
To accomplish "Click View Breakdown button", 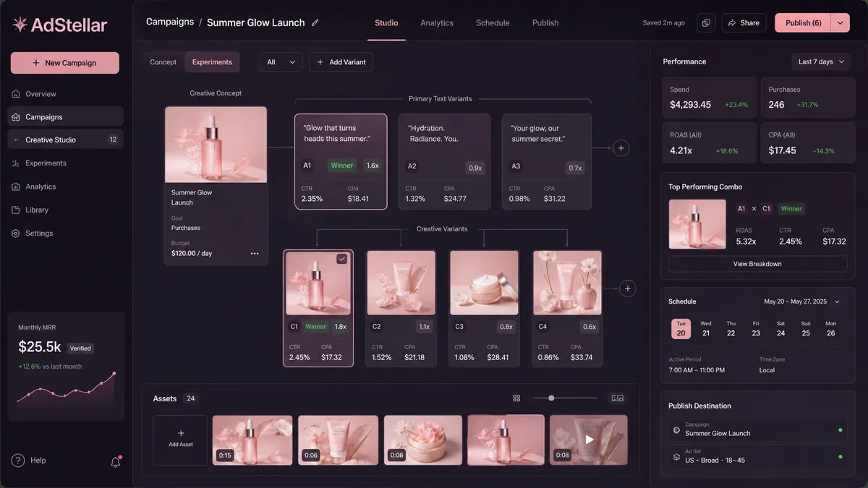I will coord(757,264).
